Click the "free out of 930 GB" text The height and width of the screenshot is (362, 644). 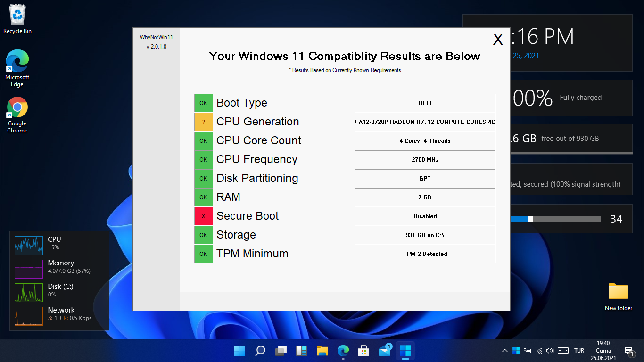click(x=570, y=139)
